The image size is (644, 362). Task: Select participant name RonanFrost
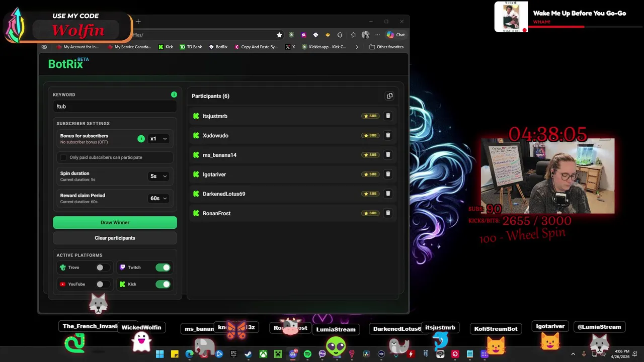click(x=216, y=213)
